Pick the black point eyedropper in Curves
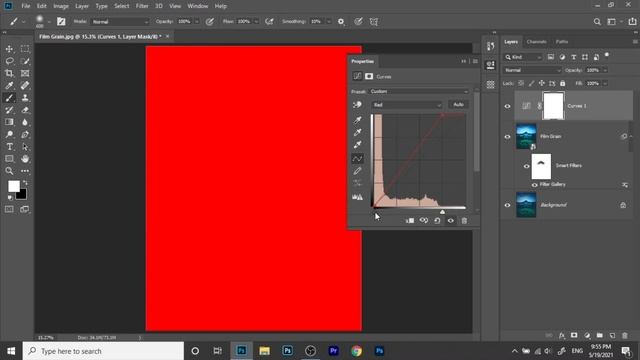 pyautogui.click(x=358, y=120)
